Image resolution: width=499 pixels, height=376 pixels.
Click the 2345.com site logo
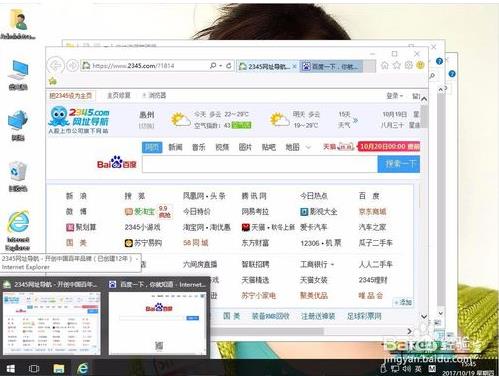click(79, 120)
